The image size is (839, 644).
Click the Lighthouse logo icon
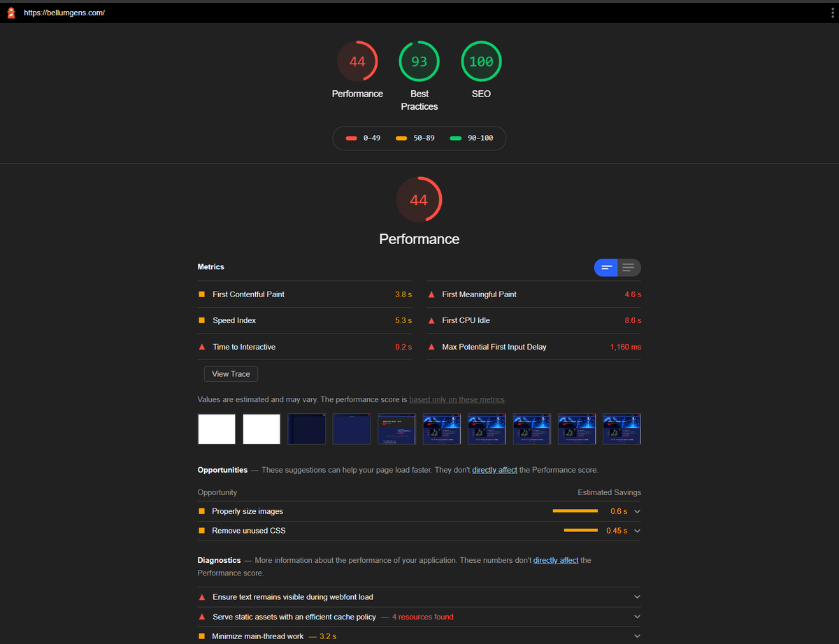point(11,13)
